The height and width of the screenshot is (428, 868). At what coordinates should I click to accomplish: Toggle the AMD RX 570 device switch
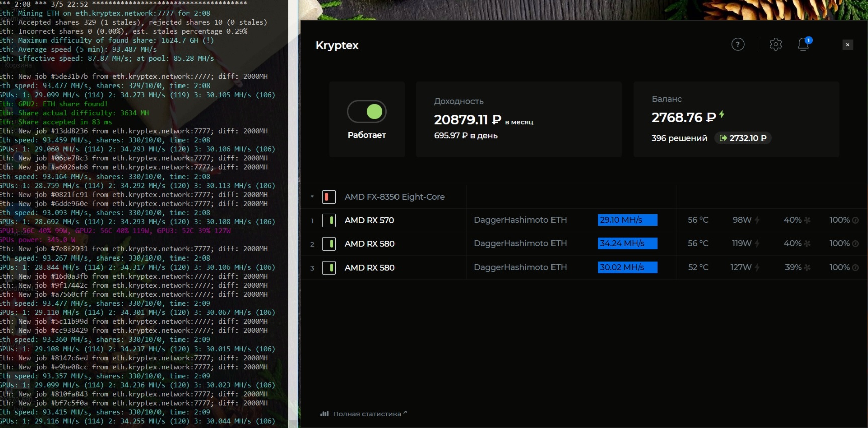[329, 220]
